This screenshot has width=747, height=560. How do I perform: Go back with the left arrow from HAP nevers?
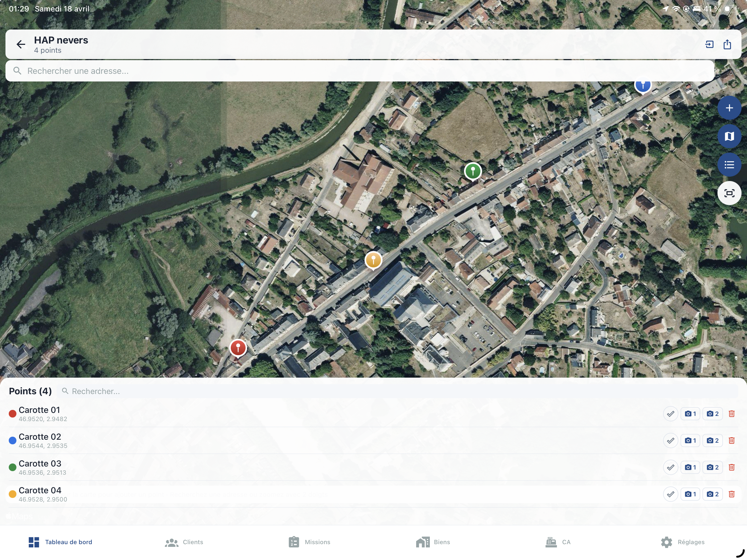point(21,44)
